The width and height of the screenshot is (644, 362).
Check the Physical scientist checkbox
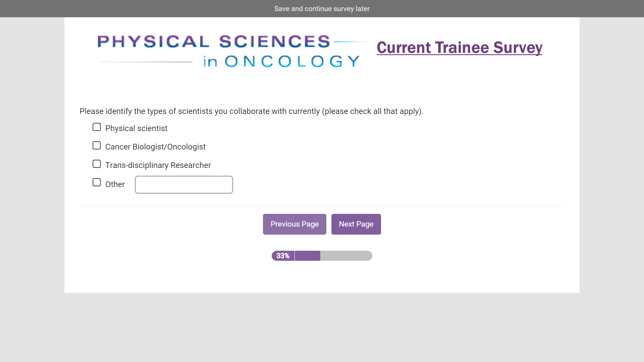coord(97,127)
